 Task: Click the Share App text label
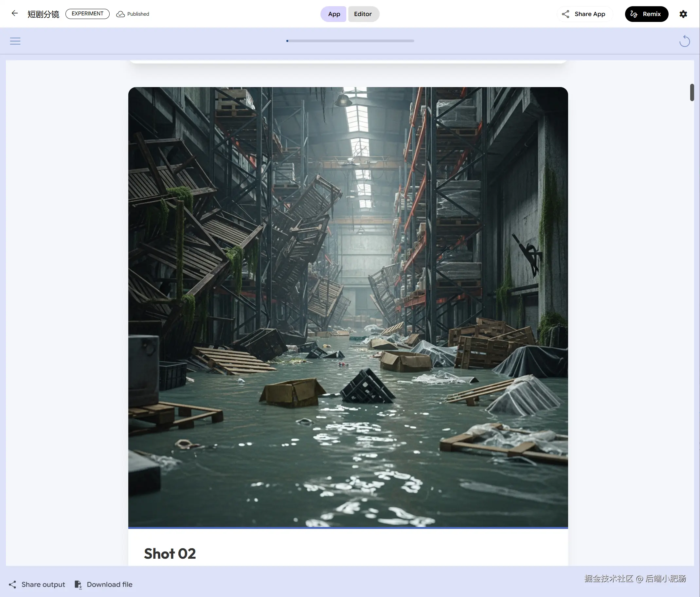tap(589, 14)
